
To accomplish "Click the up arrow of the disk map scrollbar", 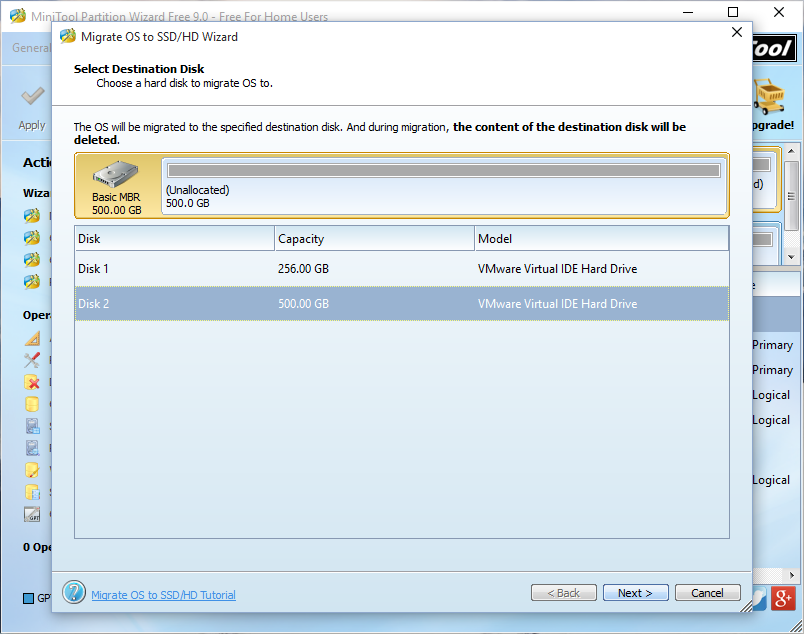I will [x=791, y=152].
